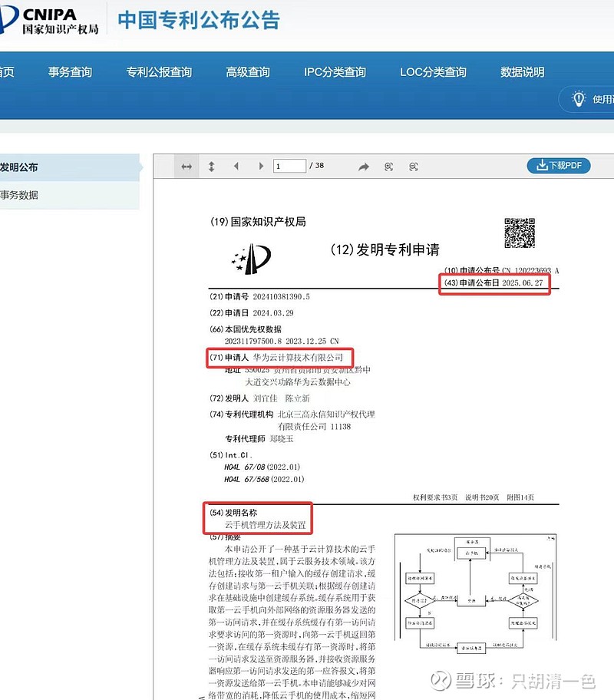
Task: Download the PDF with 下载PDF button
Action: [x=559, y=166]
